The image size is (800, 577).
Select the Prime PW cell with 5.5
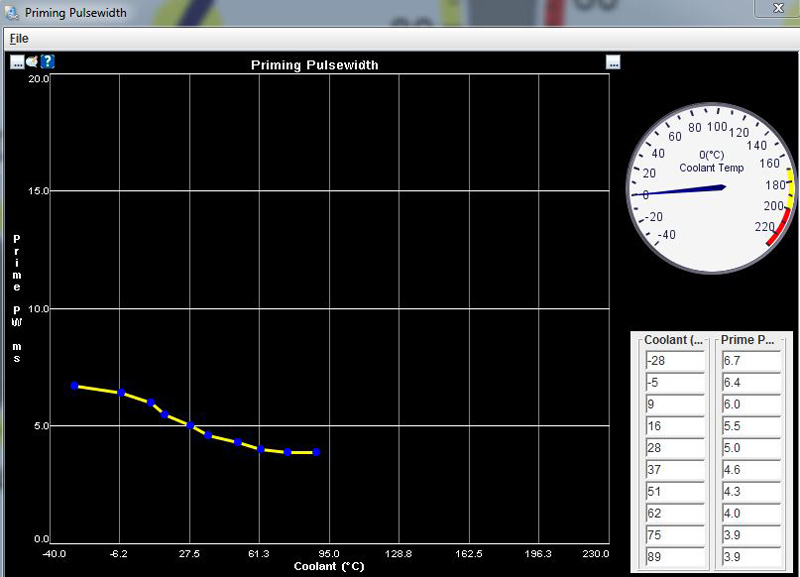point(750,426)
